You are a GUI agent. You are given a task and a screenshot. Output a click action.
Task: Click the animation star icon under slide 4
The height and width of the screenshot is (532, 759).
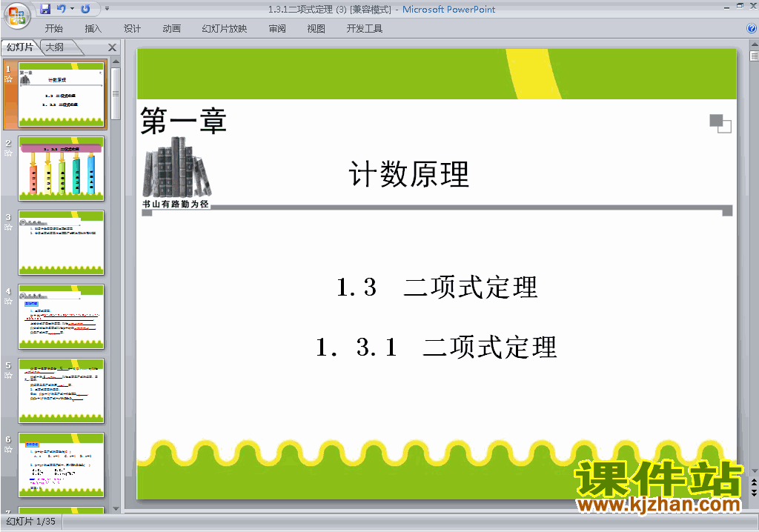coord(8,302)
